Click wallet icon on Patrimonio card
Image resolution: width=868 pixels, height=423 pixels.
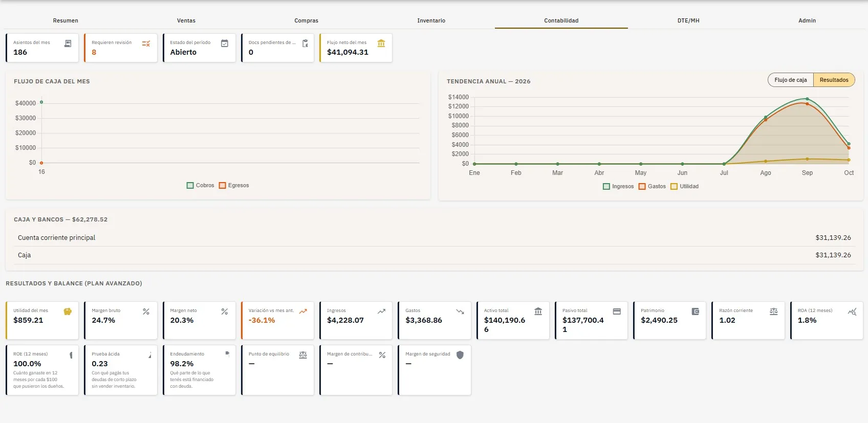click(695, 311)
